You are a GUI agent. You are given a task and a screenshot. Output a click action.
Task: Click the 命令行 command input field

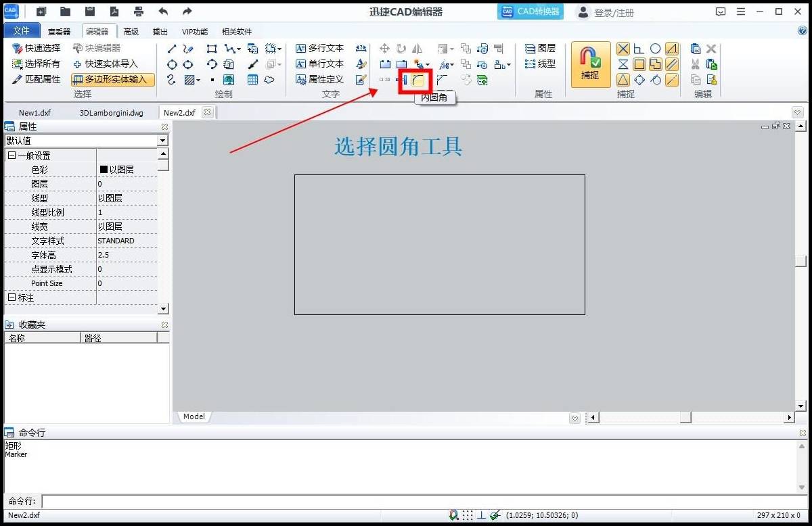tap(426, 502)
